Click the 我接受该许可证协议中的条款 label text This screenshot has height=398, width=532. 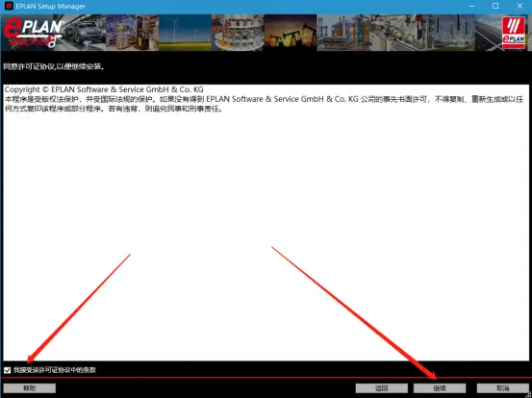point(55,370)
